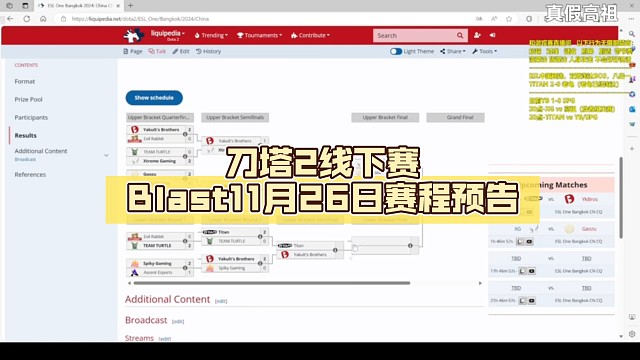The image size is (640, 360).
Task: Open match info for Evil Rabbit vs TEAM TURTLE lower bracket
Action: tap(185, 241)
